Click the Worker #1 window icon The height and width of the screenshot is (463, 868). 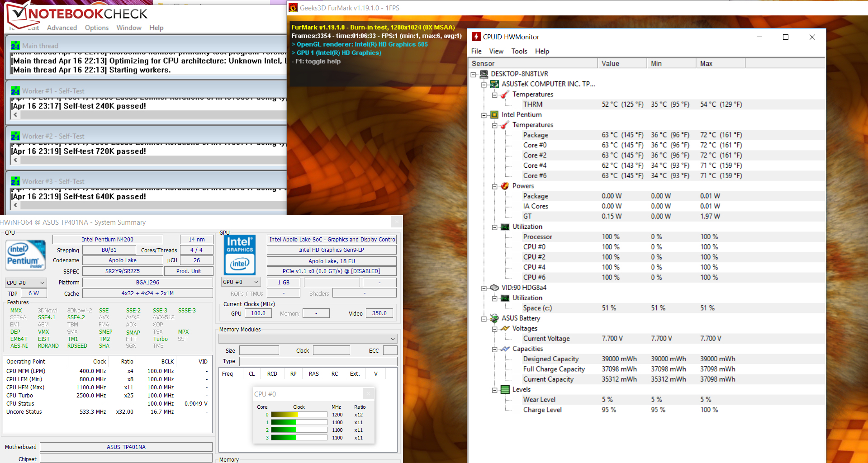pos(15,91)
